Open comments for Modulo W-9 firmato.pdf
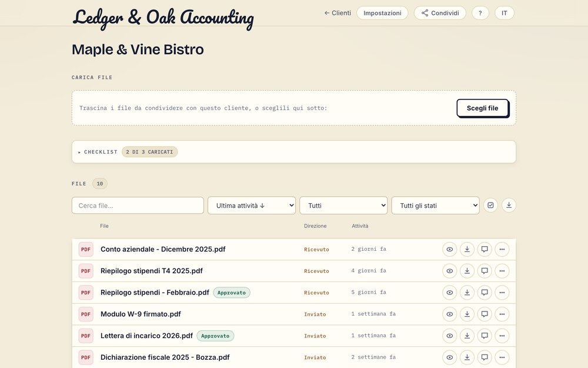588x368 pixels. point(485,314)
